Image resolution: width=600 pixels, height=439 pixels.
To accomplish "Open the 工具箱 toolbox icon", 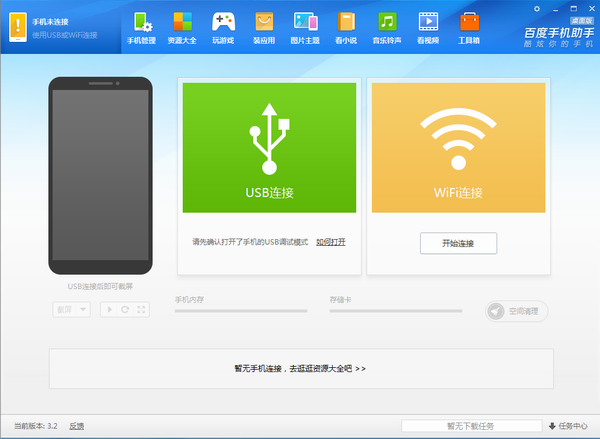I will pos(469,21).
